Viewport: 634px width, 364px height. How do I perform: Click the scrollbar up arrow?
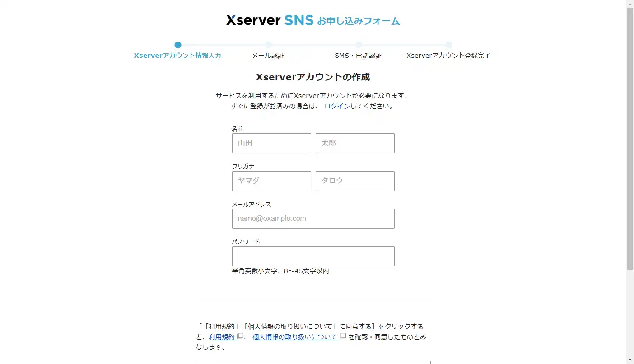630,4
